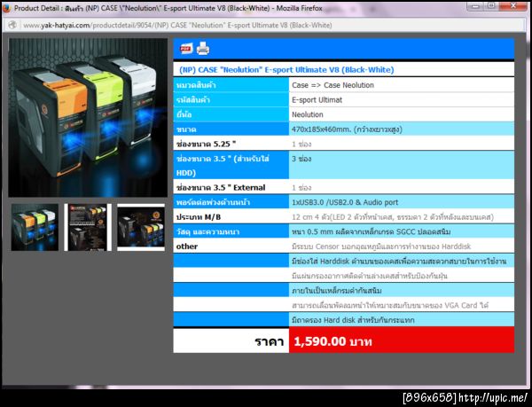The image size is (532, 407).
Task: Open the PDF export icon
Action: (186, 49)
